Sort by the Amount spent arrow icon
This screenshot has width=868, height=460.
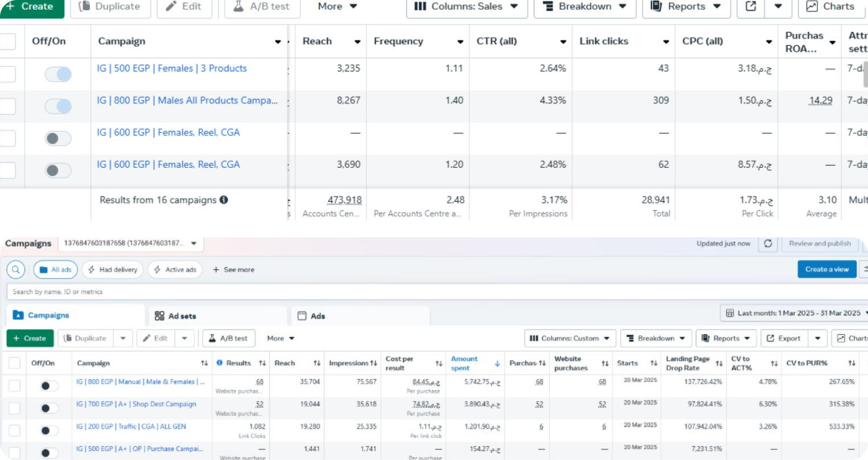[x=497, y=363]
